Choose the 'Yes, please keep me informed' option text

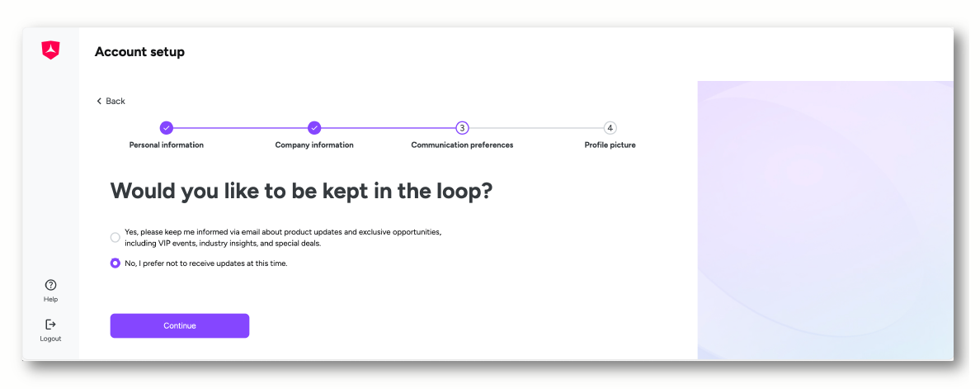click(x=283, y=238)
